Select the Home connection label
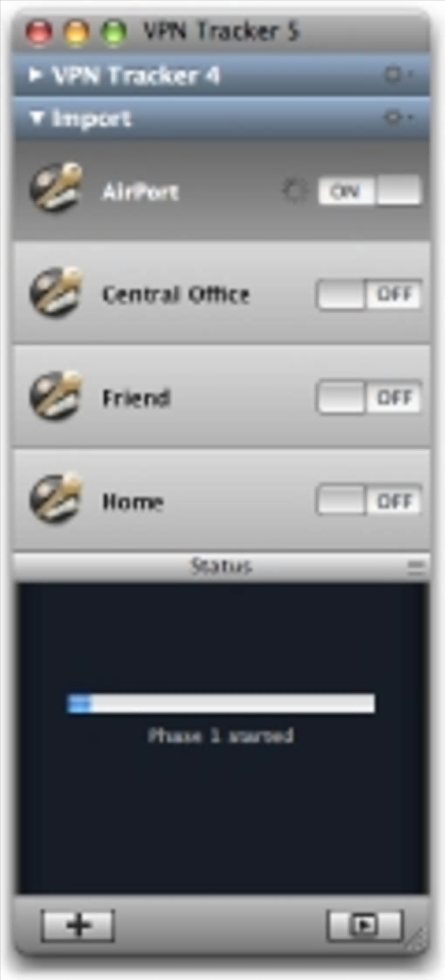 (133, 502)
